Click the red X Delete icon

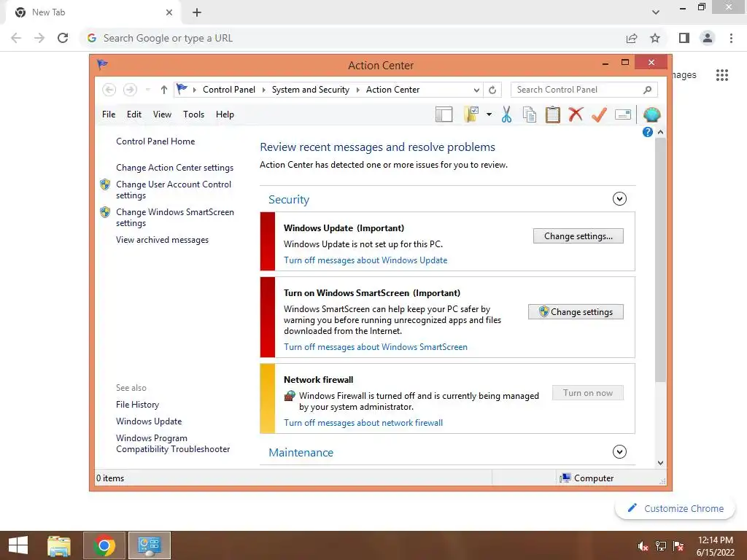[576, 114]
